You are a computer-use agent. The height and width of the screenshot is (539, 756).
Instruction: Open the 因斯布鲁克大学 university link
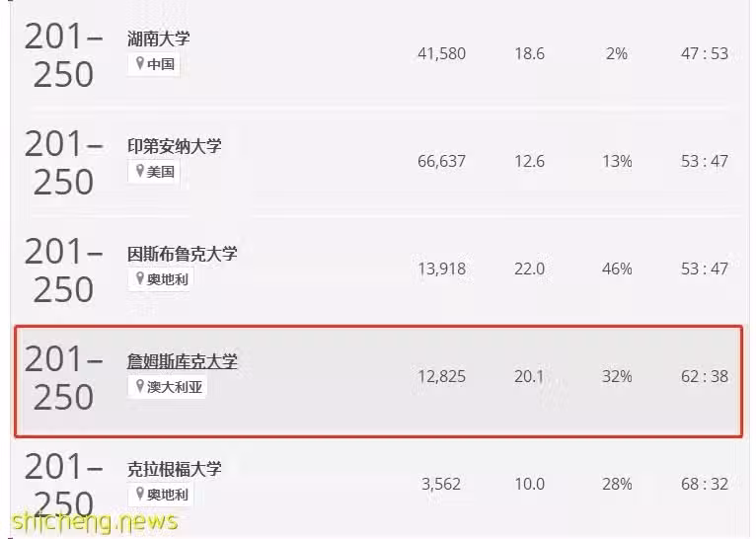coord(183,254)
